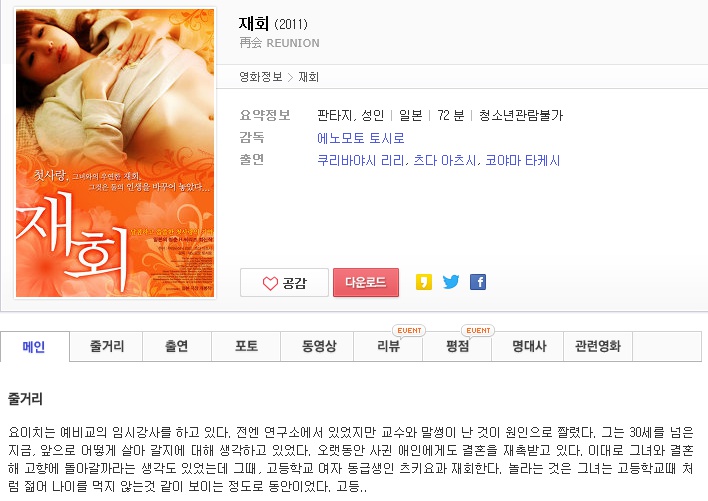The height and width of the screenshot is (501, 708).
Task: Click the heart 공감 button
Action: (284, 283)
